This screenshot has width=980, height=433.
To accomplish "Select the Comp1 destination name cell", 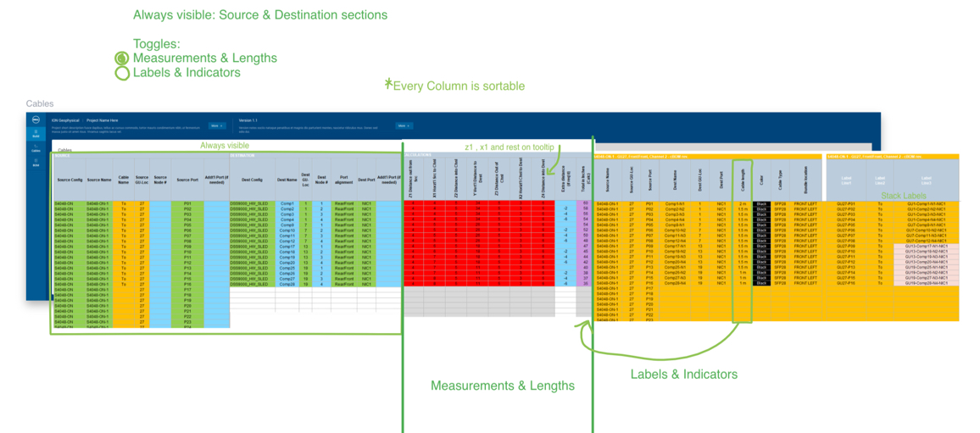I will 287,204.
